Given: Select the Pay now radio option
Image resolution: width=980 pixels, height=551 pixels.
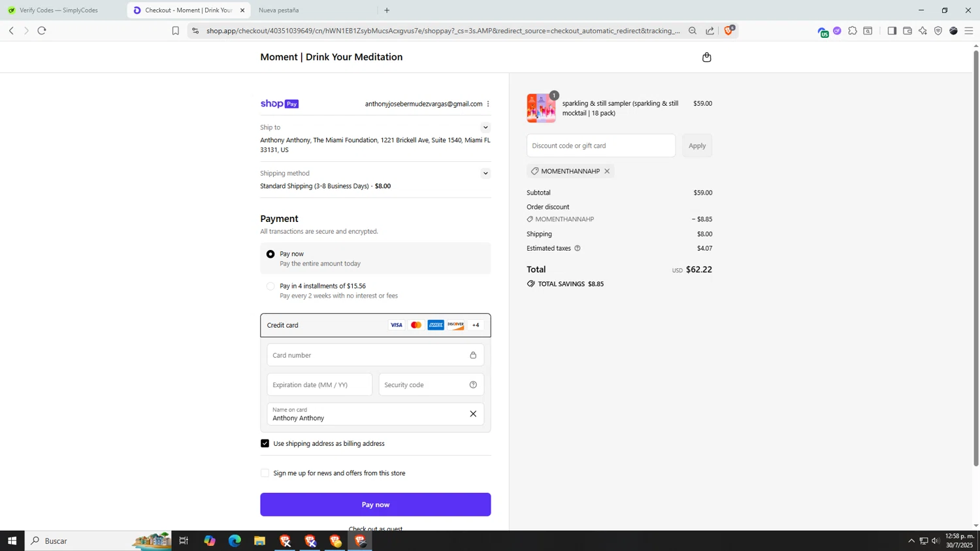Looking at the screenshot, I should [x=270, y=254].
